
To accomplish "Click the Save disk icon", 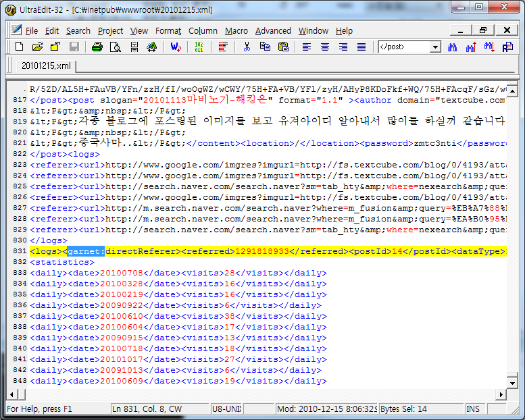I will click(x=74, y=47).
